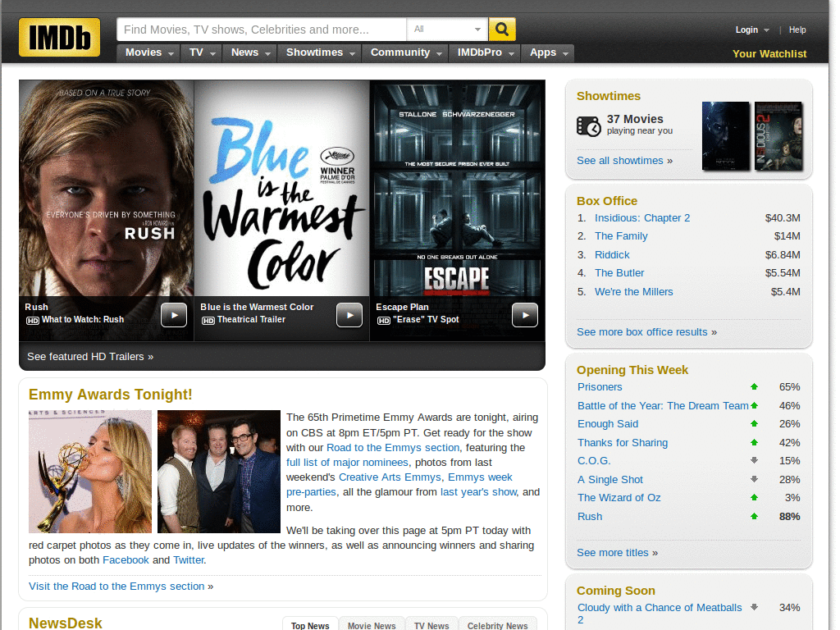Play the Escape Plan TV spot

click(525, 315)
